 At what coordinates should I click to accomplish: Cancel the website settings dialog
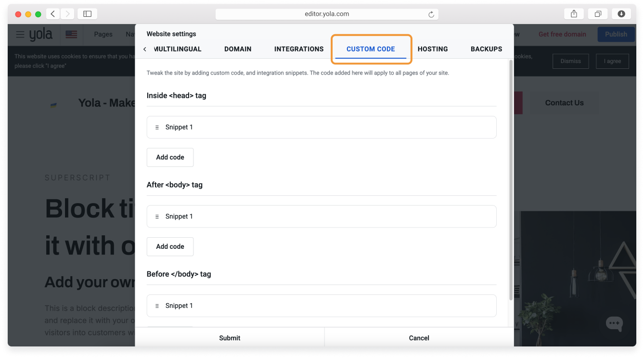point(419,338)
